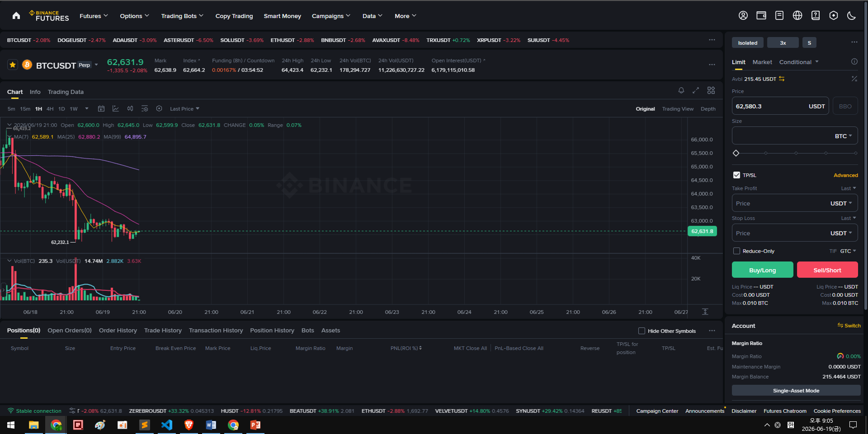Image resolution: width=868 pixels, height=434 pixels.
Task: Collapse the Vol(BTC) indicator legend
Action: [9, 261]
